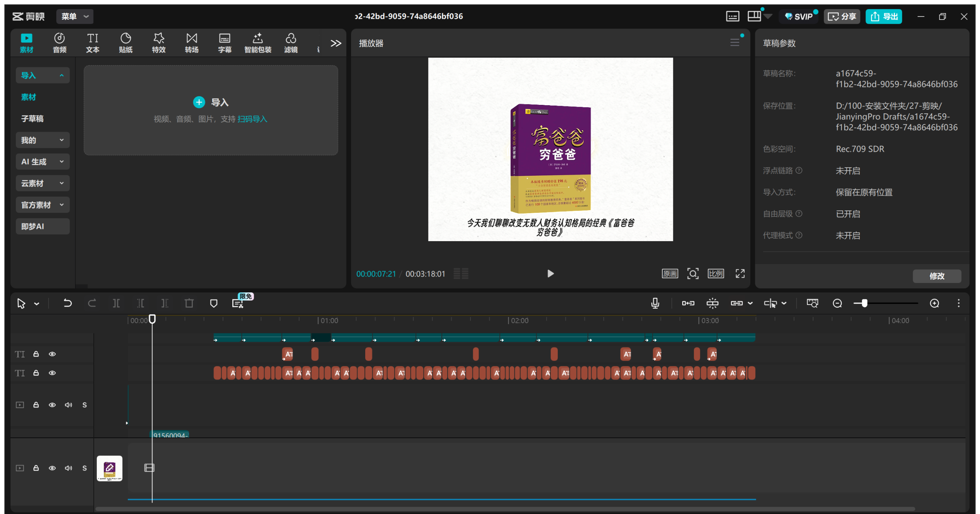Image resolution: width=980 pixels, height=514 pixels.
Task: Open the 特效 effects panel
Action: [158, 42]
